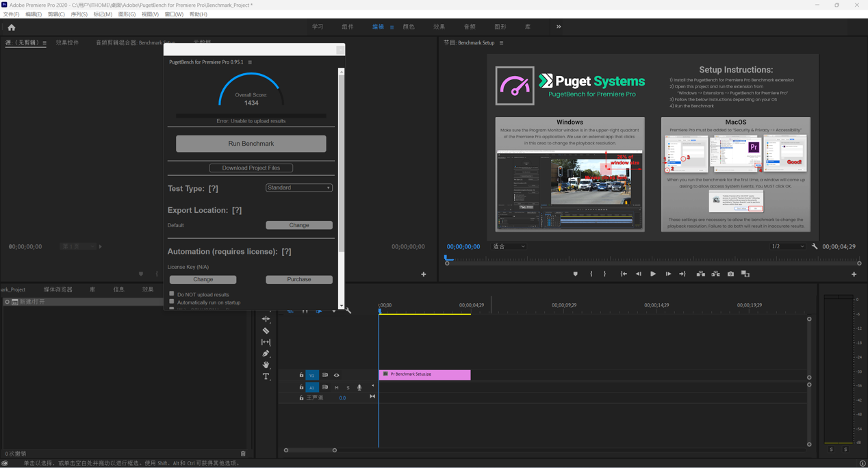
Task: Switch to the 颜色 workspace tab
Action: 409,27
